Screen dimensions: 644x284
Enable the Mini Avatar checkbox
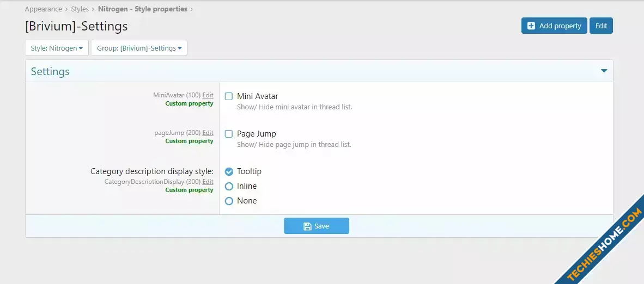coord(229,96)
